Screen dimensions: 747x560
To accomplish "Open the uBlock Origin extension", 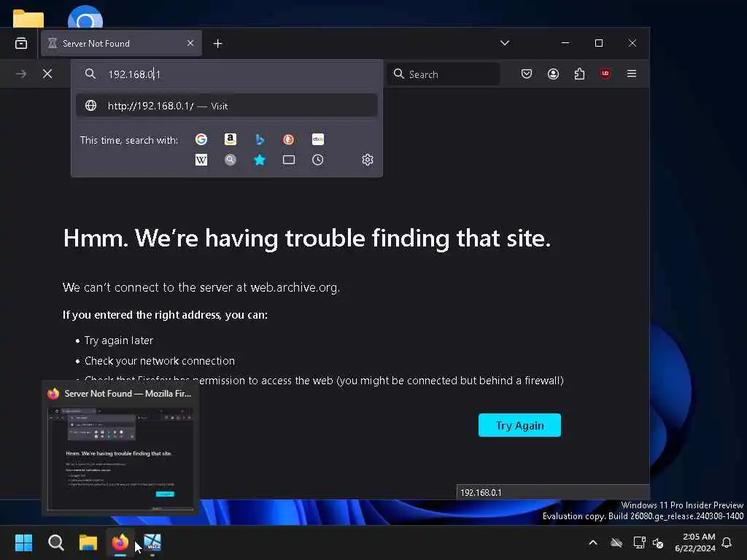I will click(605, 74).
